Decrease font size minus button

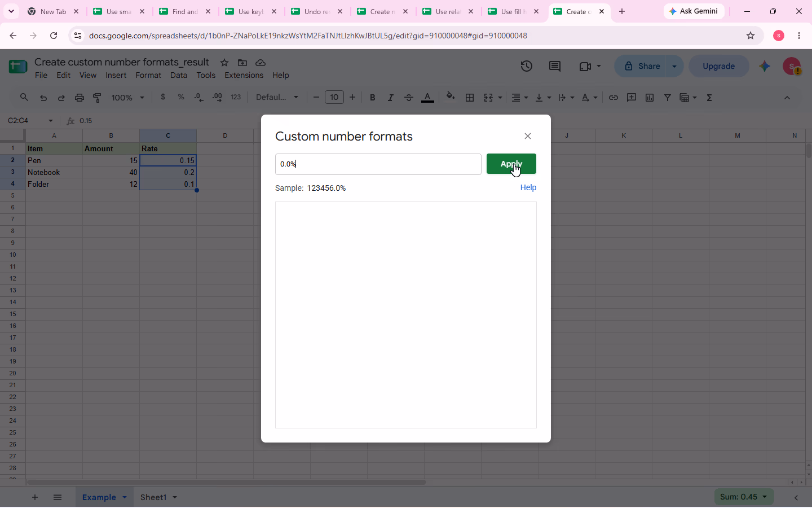pos(316,98)
